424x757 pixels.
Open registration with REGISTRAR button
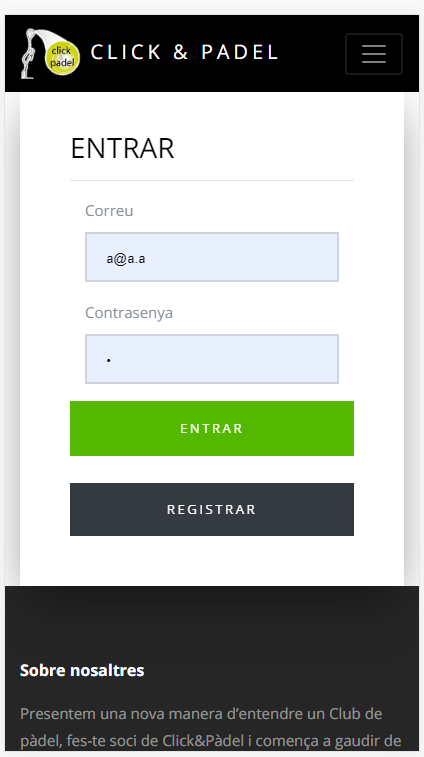(x=212, y=509)
